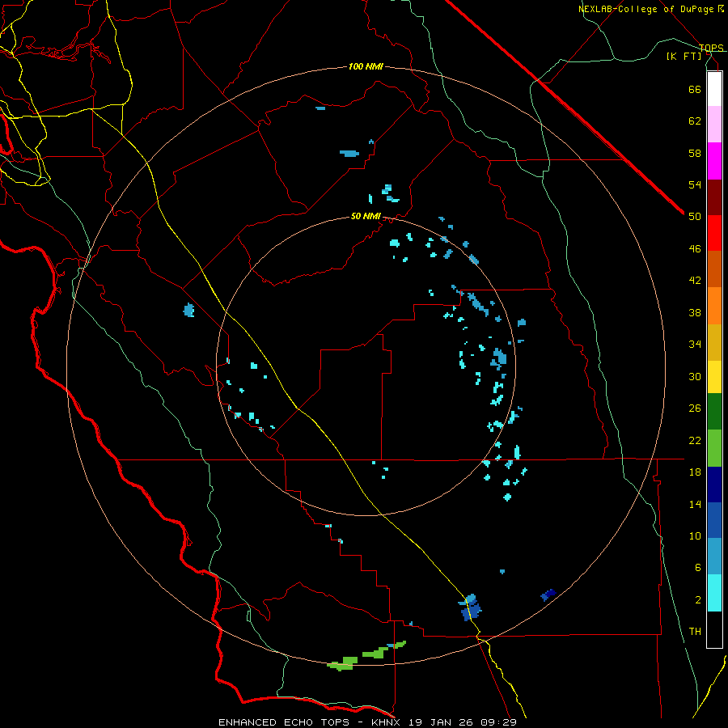The height and width of the screenshot is (728, 728).
Task: Click the orange 42 kft legend swatch
Action: [714, 306]
